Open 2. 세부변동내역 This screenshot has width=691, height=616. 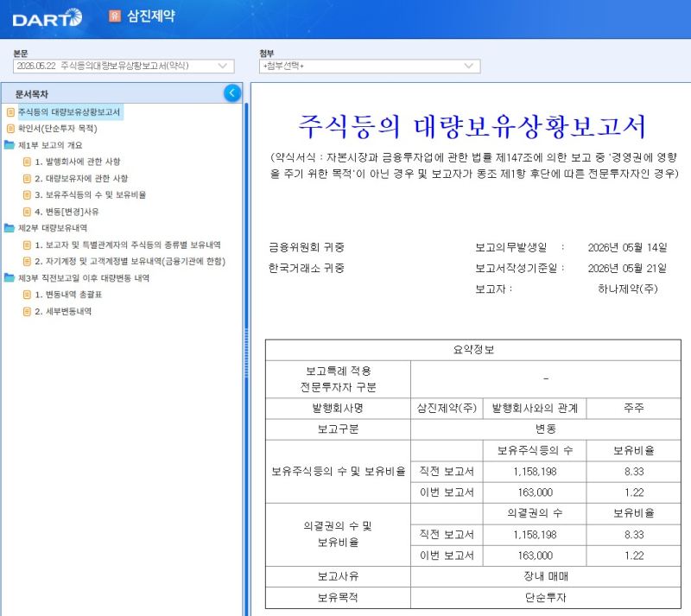point(63,311)
